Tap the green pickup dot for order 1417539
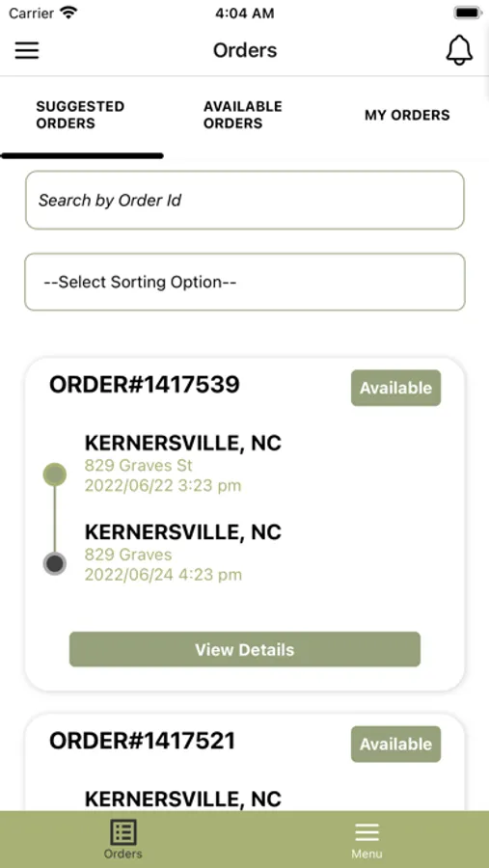489x868 pixels. 55,475
